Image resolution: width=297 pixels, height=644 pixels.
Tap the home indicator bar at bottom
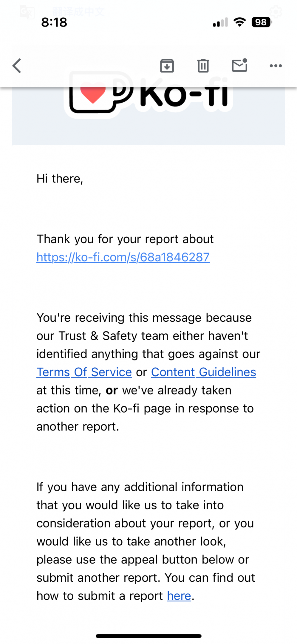[148, 636]
